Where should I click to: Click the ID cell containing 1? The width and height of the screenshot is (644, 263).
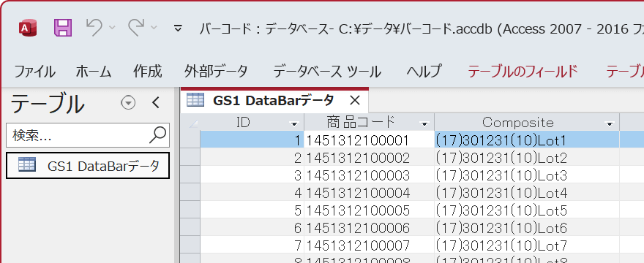pyautogui.click(x=252, y=140)
